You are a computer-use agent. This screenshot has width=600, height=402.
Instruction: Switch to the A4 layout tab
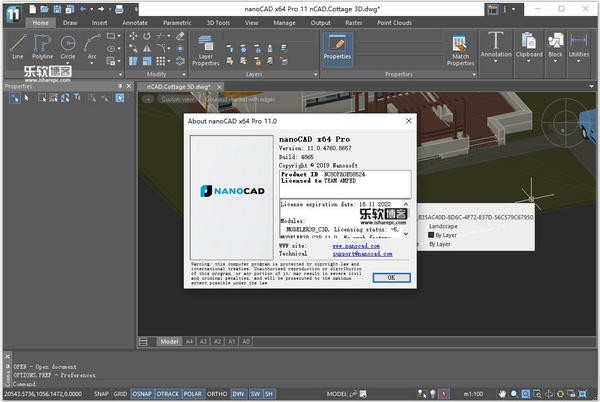pos(188,341)
